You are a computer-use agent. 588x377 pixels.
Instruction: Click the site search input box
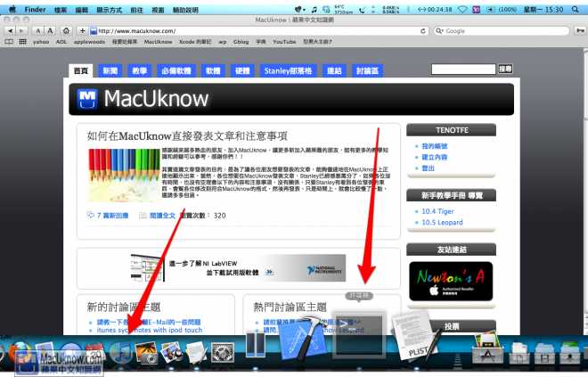[x=463, y=69]
